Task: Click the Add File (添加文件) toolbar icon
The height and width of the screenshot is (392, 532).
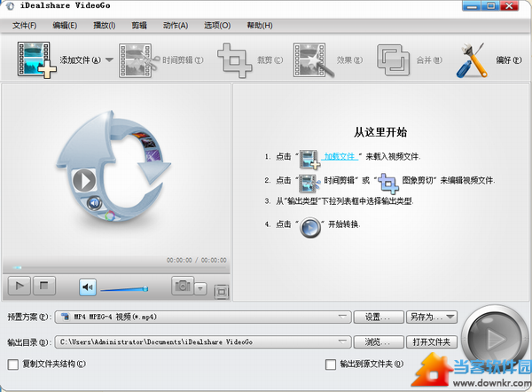Action: [x=36, y=60]
